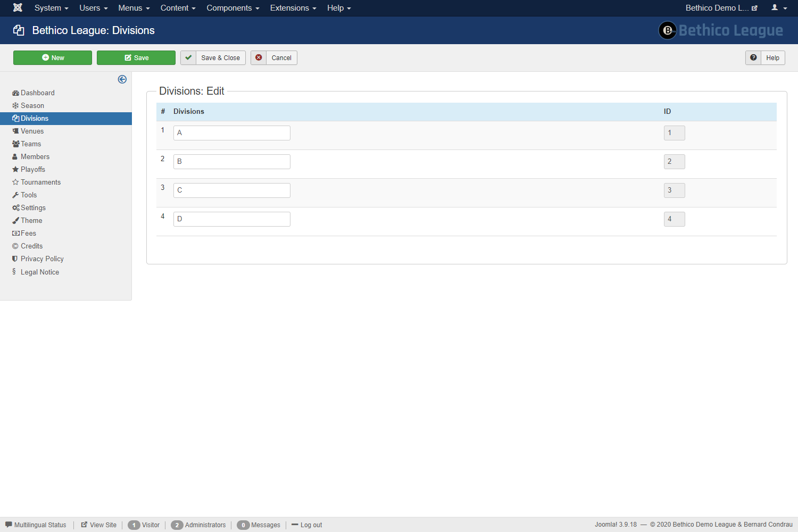
Task: Click the green checkmark Save & Close icon
Action: (x=188, y=58)
